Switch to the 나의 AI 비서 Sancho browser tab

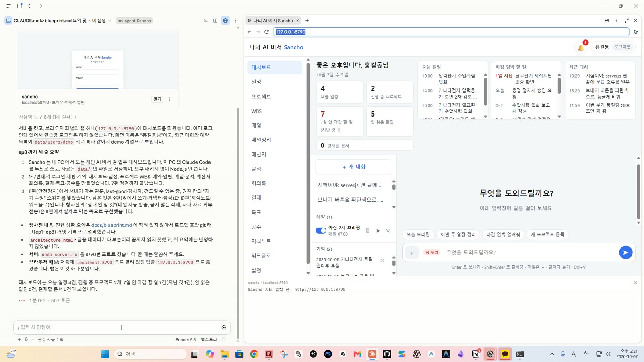pos(272,21)
